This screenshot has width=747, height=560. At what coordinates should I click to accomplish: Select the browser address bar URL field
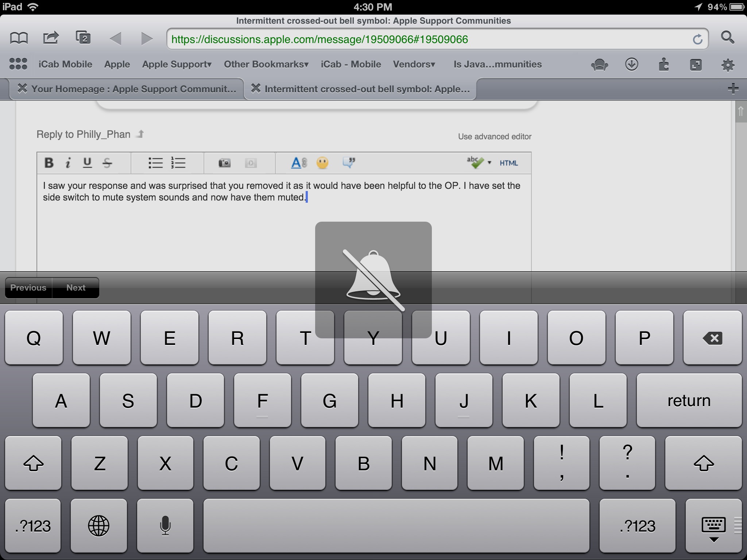coord(401,38)
